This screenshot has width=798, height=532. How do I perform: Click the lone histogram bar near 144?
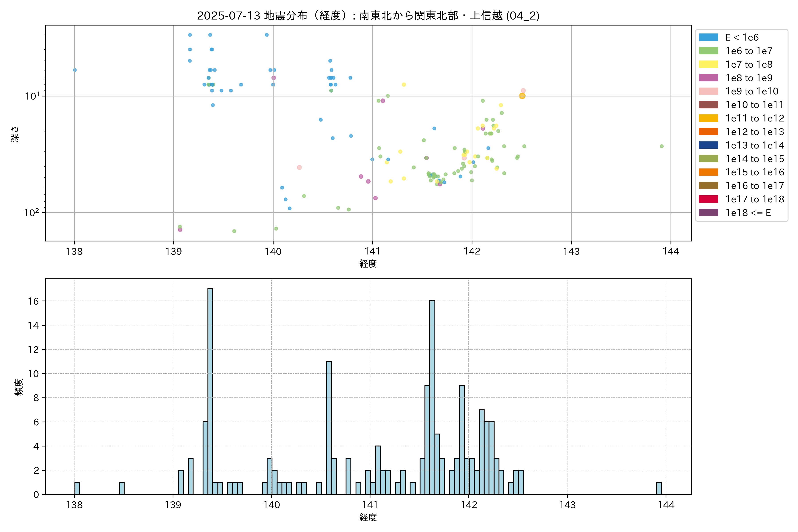pos(659,488)
